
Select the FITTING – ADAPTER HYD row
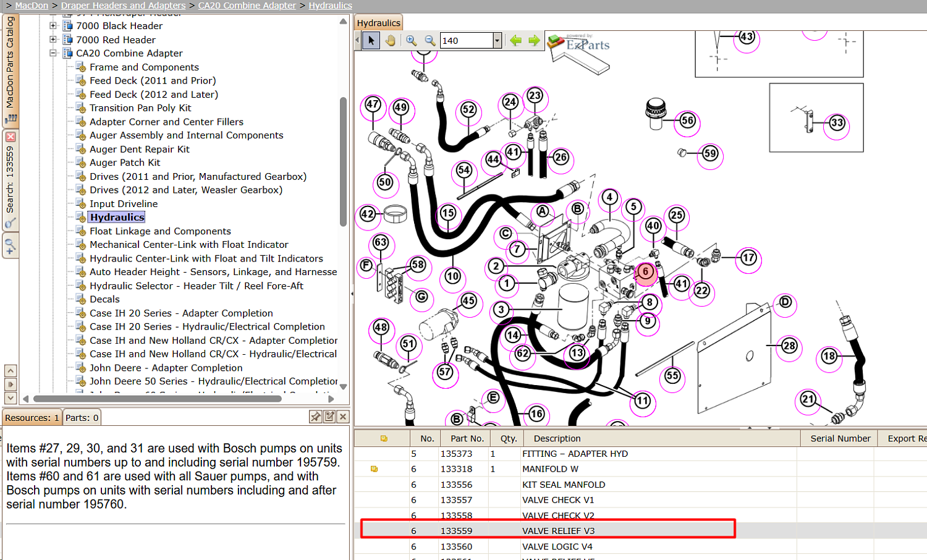click(x=640, y=454)
